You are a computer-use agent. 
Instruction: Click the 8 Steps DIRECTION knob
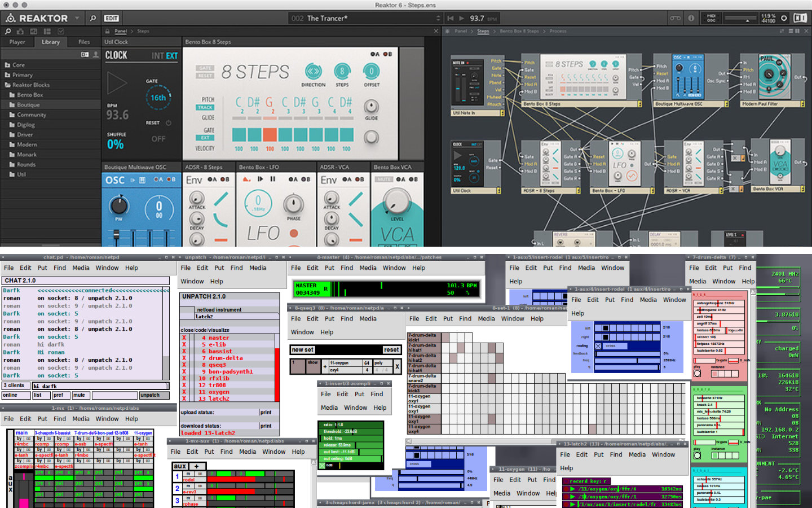coord(313,71)
